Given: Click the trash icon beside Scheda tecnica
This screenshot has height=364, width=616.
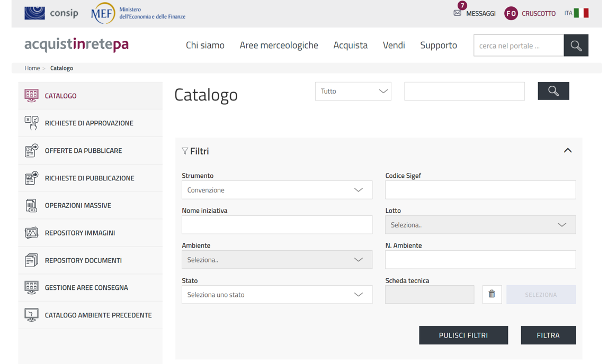Looking at the screenshot, I should (492, 294).
